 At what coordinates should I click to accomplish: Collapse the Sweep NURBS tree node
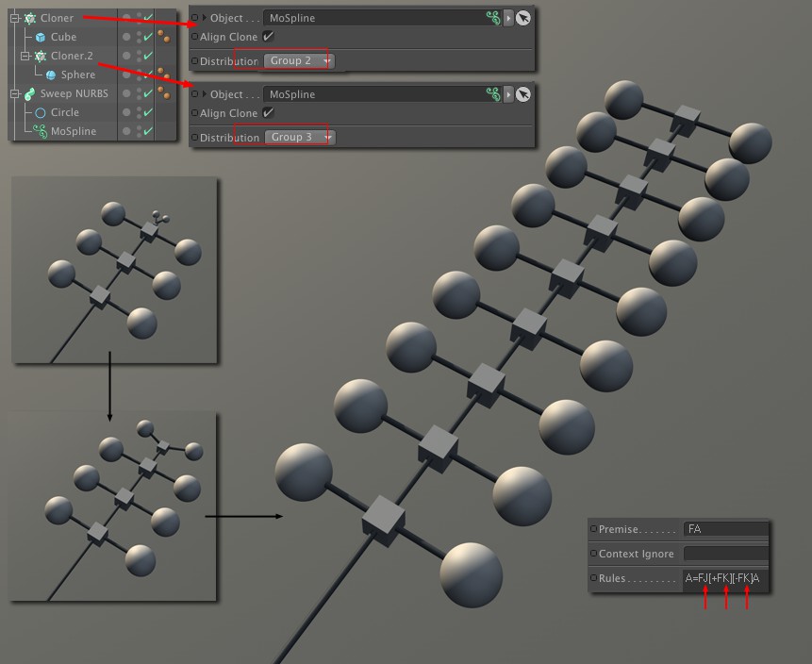coord(15,93)
